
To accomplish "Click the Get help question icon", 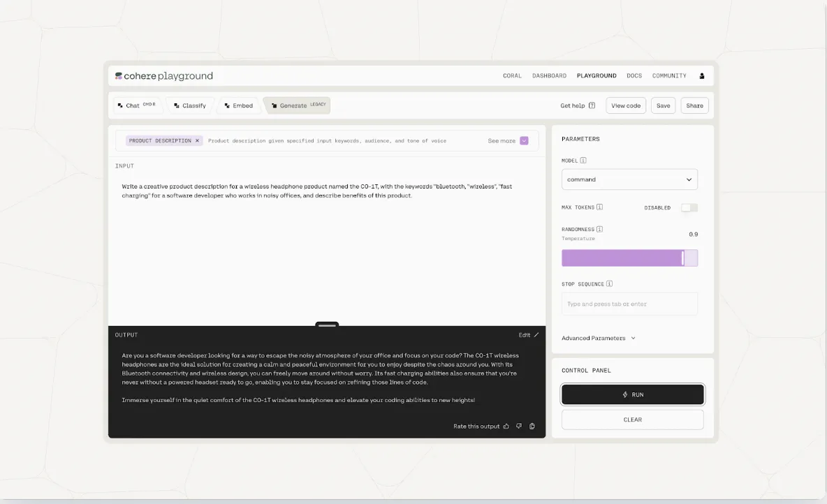I will coord(592,105).
